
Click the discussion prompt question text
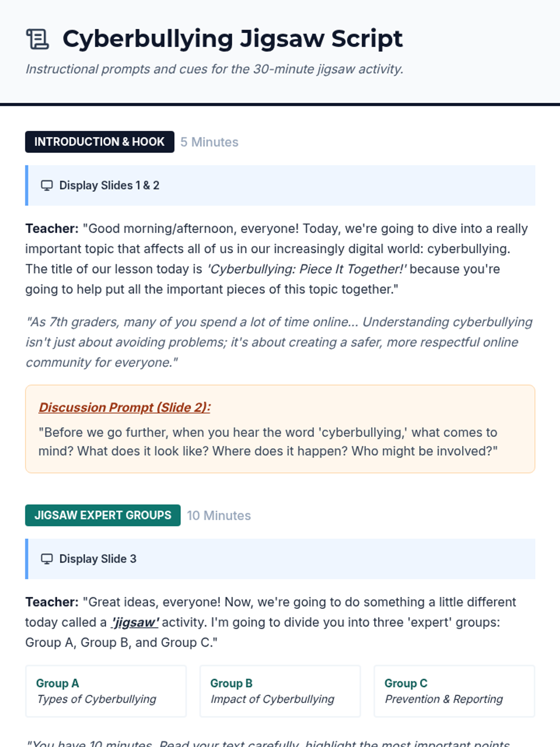[x=268, y=442]
